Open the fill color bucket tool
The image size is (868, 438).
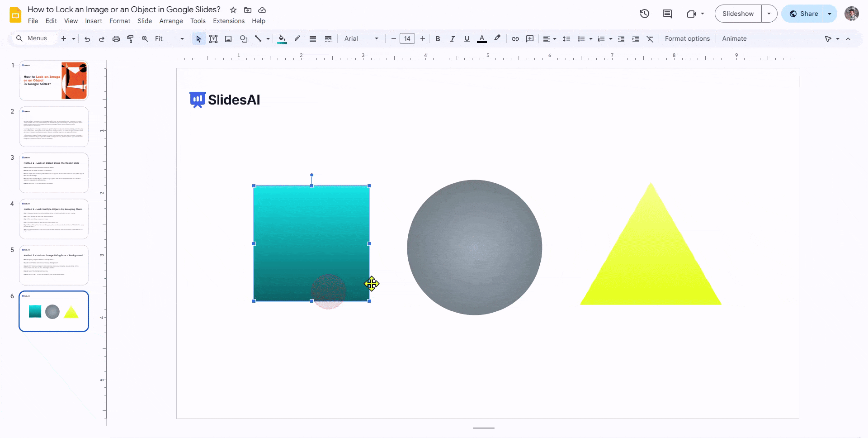pyautogui.click(x=282, y=39)
